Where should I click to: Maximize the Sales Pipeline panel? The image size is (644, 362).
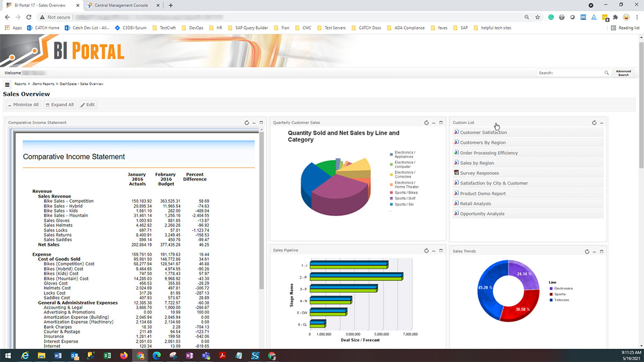[442, 250]
